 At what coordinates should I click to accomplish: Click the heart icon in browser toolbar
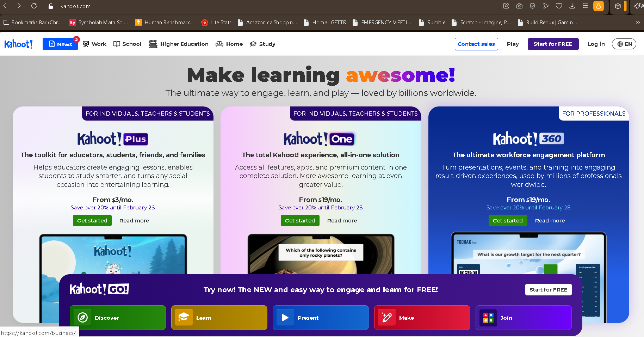coord(559,6)
